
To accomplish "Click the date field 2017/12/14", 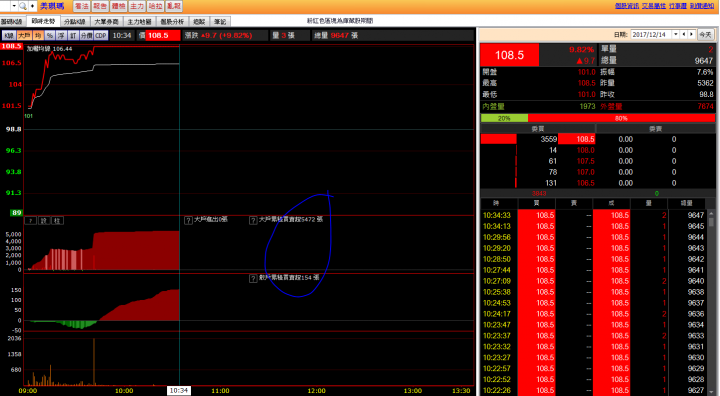I will click(x=652, y=34).
